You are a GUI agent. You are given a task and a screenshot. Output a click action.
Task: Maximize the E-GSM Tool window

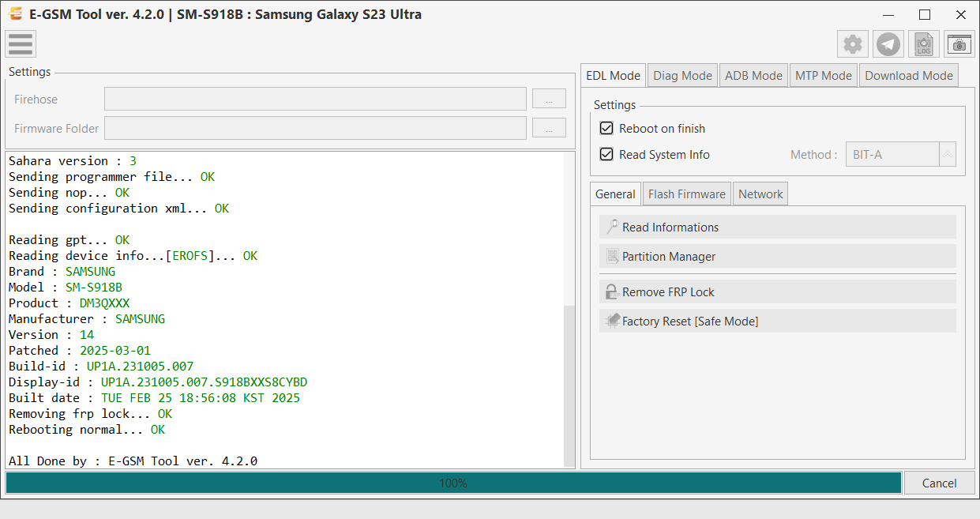pos(925,14)
